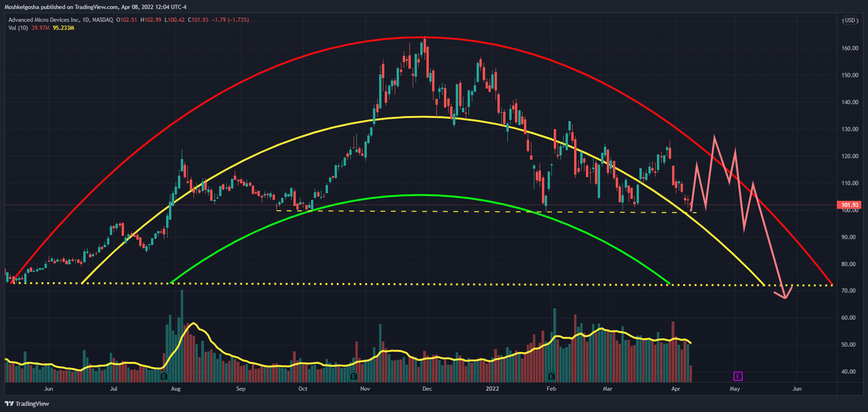Click the 'Feb' label on time axis
This screenshot has width=868, height=412.
pyautogui.click(x=551, y=389)
